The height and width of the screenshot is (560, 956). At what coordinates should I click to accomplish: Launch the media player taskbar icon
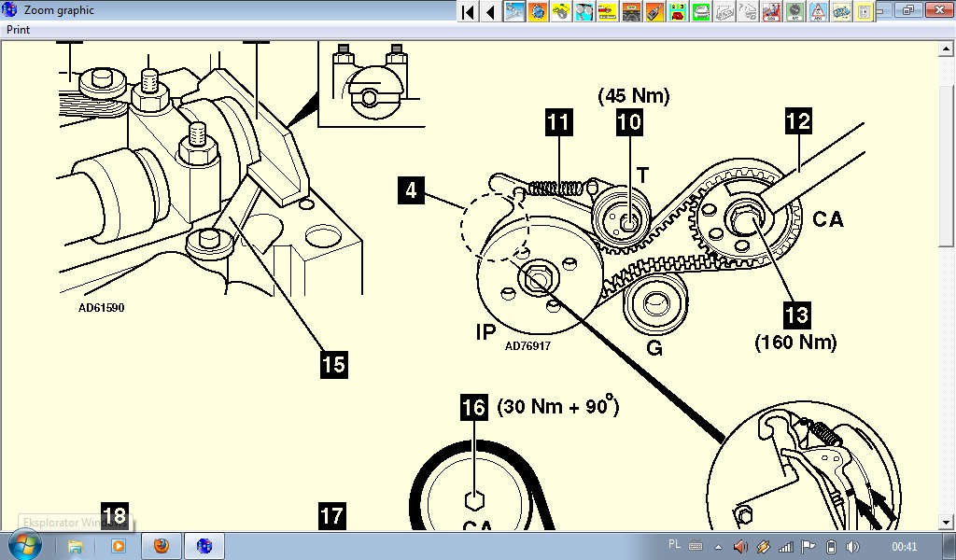(118, 546)
